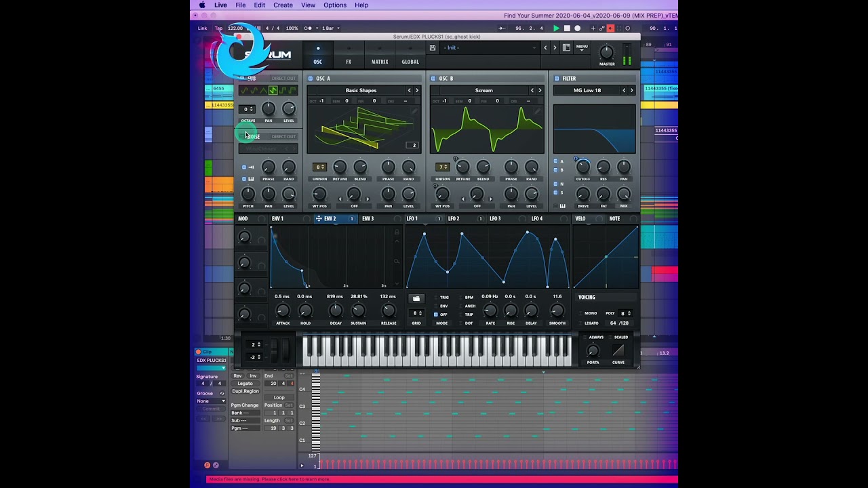Toggle OSC B on/off
868x488 pixels.
click(x=433, y=79)
